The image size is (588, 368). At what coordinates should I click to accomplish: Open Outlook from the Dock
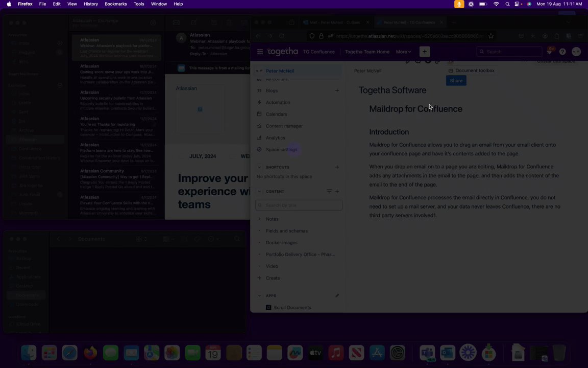(x=447, y=353)
